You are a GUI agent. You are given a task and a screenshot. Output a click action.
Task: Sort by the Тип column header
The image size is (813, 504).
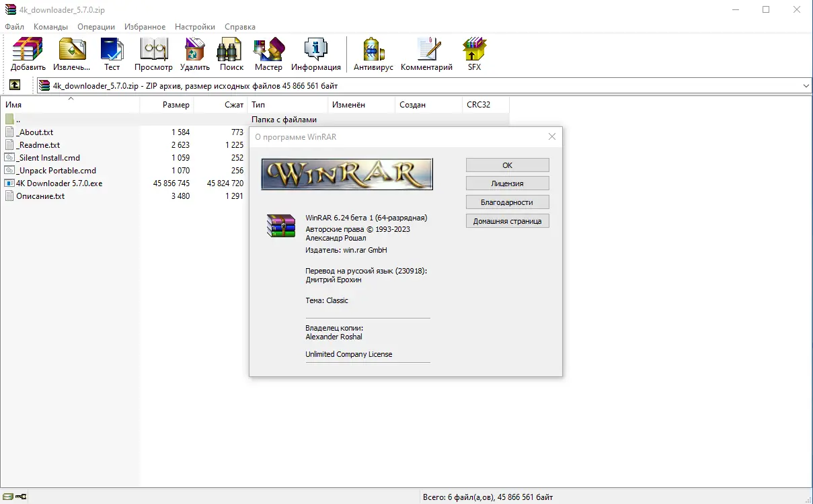click(x=288, y=105)
